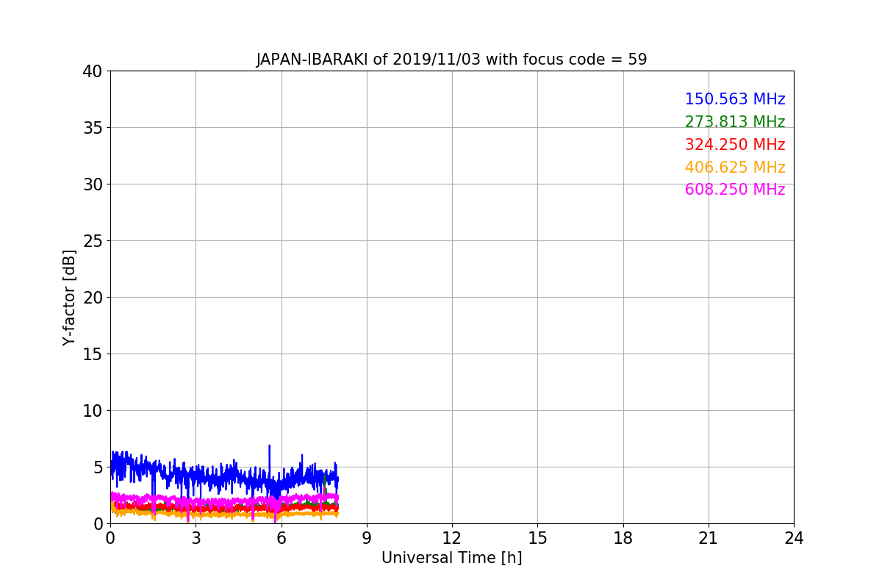Click the y-axis tick value 20
This screenshot has height=588, width=882.
[x=93, y=298]
